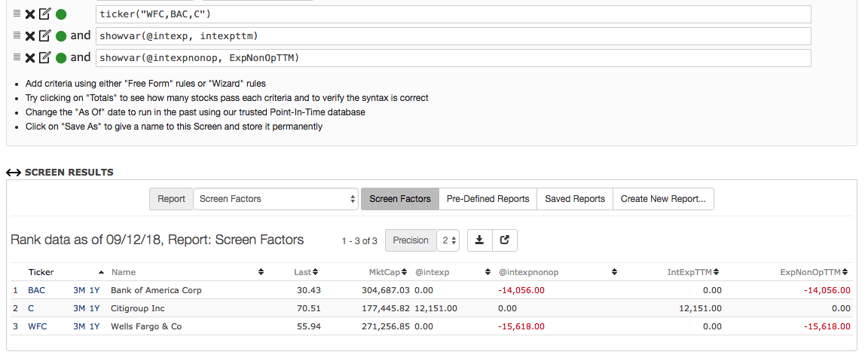Screen dimensions: 868x364
Task: Edit the showvar @intexp rule
Action: 45,36
